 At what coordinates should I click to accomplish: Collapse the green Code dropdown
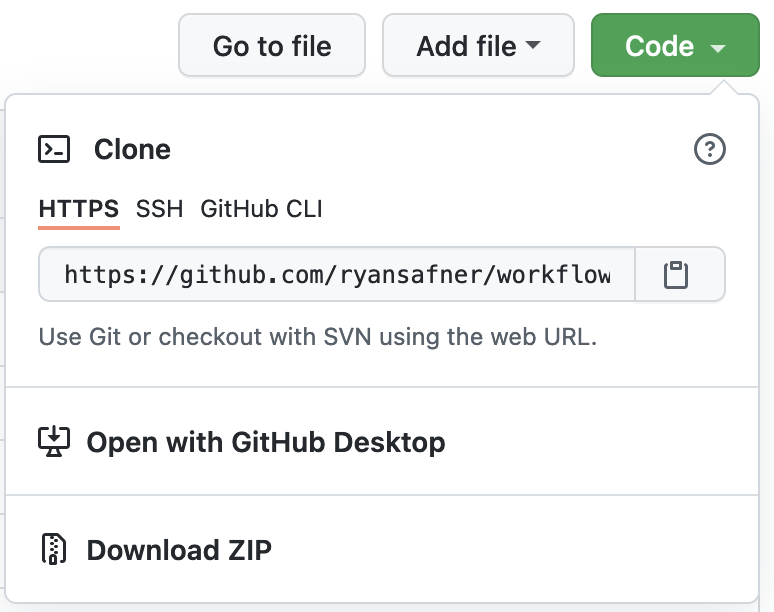pos(675,45)
